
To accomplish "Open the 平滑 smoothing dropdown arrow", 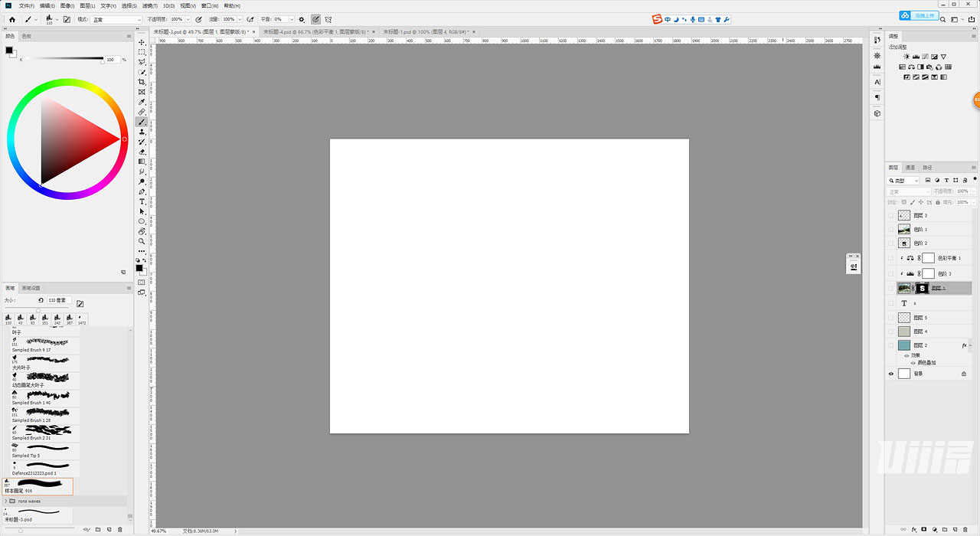I will click(x=292, y=19).
